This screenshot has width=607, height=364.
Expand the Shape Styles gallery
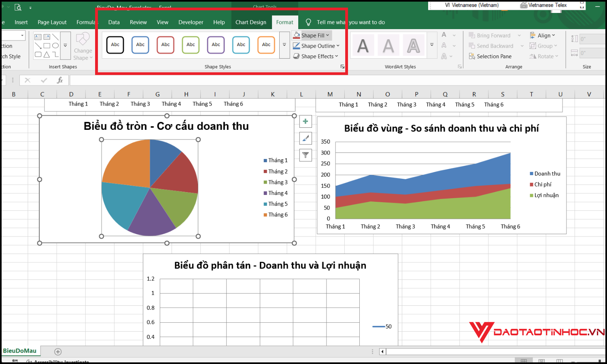coord(284,45)
